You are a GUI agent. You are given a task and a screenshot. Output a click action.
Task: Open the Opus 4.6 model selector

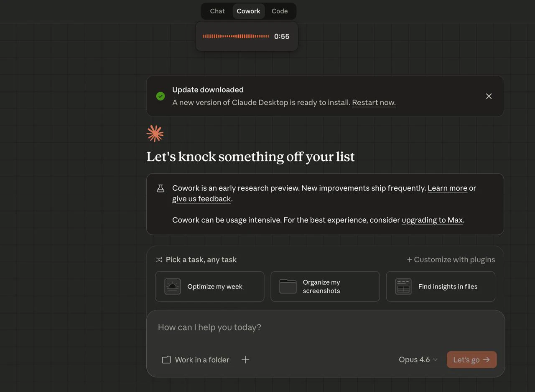(417, 359)
